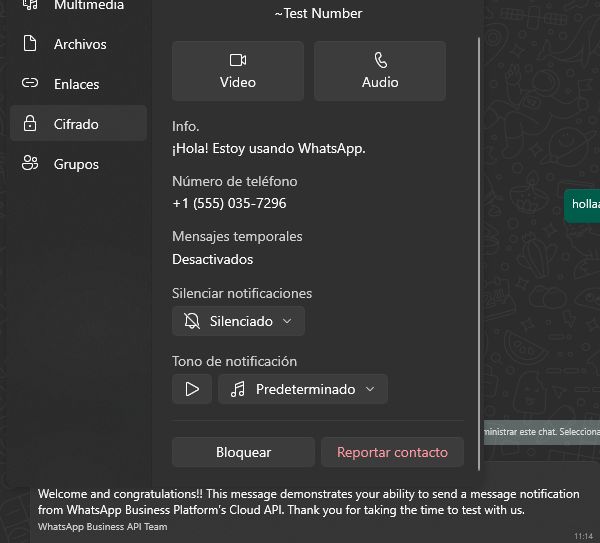Open the Silenciado notifications dropdown

point(238,321)
